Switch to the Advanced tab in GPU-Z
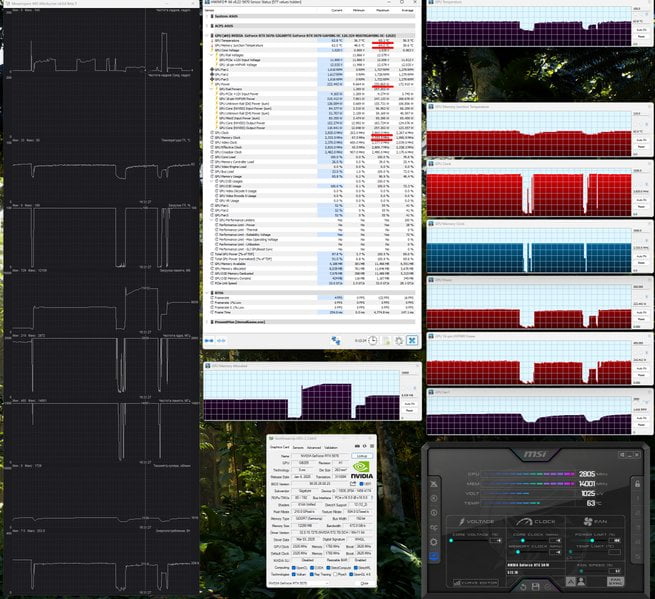This screenshot has width=655, height=599. pyautogui.click(x=314, y=448)
